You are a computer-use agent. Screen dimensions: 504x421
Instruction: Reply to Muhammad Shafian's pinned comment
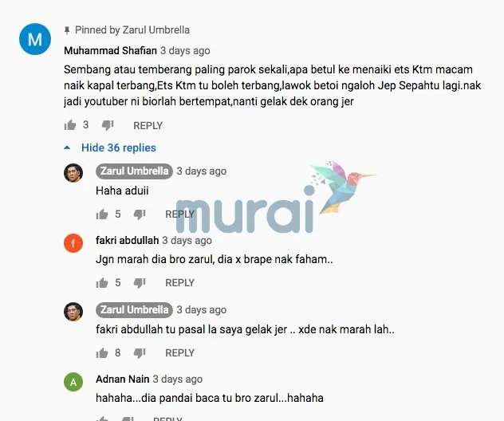pyautogui.click(x=148, y=126)
